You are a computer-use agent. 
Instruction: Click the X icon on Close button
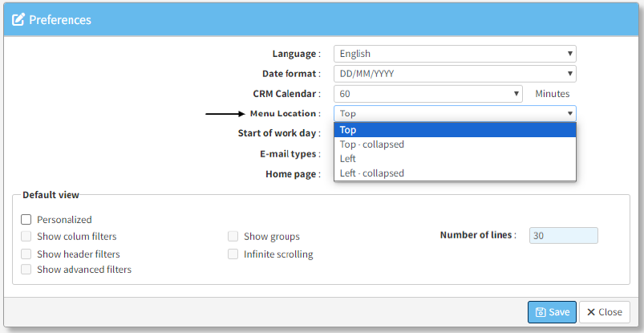click(590, 312)
